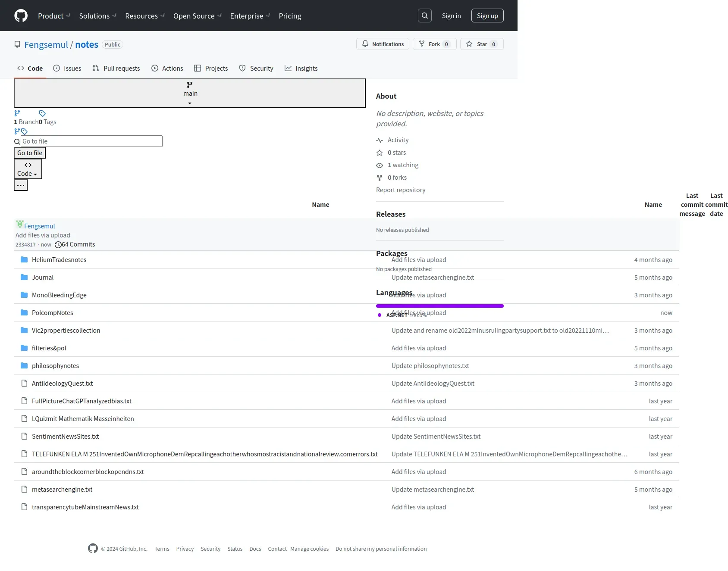728x571 pixels.
Task: Click the Sign in link
Action: coord(451,16)
